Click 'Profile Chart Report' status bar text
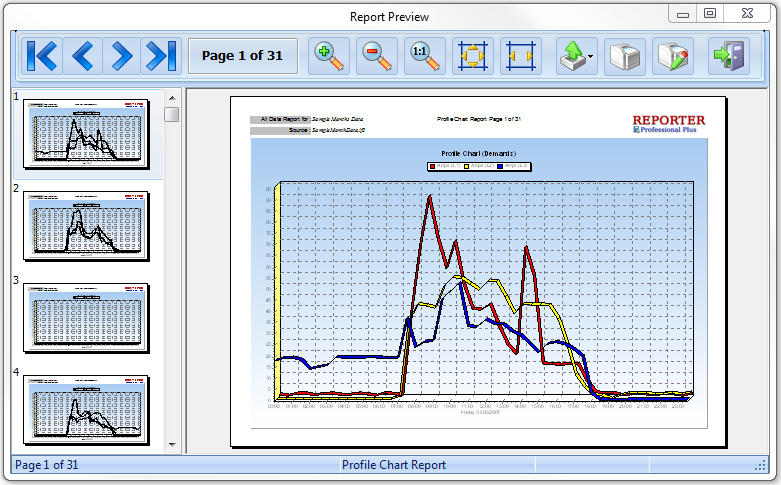Image resolution: width=781 pixels, height=485 pixels. (x=393, y=465)
